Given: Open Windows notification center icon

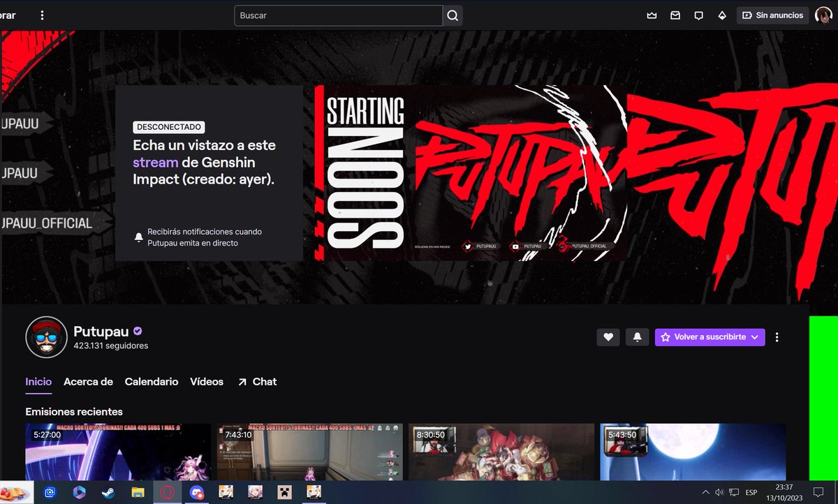Looking at the screenshot, I should pyautogui.click(x=818, y=492).
